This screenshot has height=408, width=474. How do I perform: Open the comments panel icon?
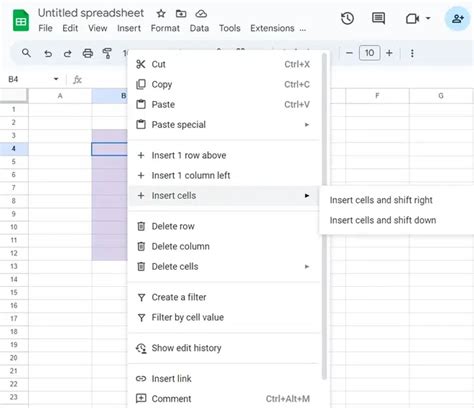[x=378, y=18]
